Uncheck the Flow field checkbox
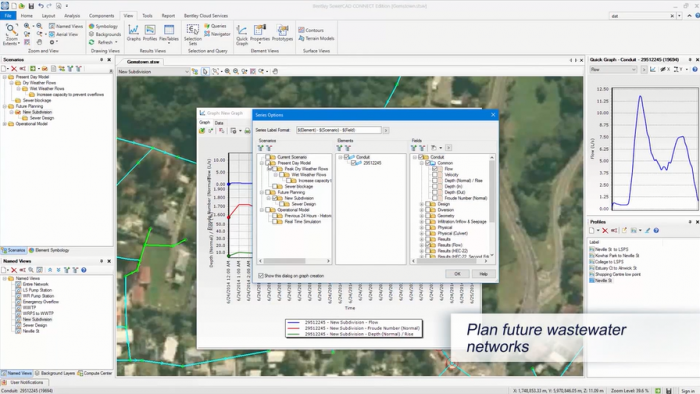 pyautogui.click(x=435, y=169)
